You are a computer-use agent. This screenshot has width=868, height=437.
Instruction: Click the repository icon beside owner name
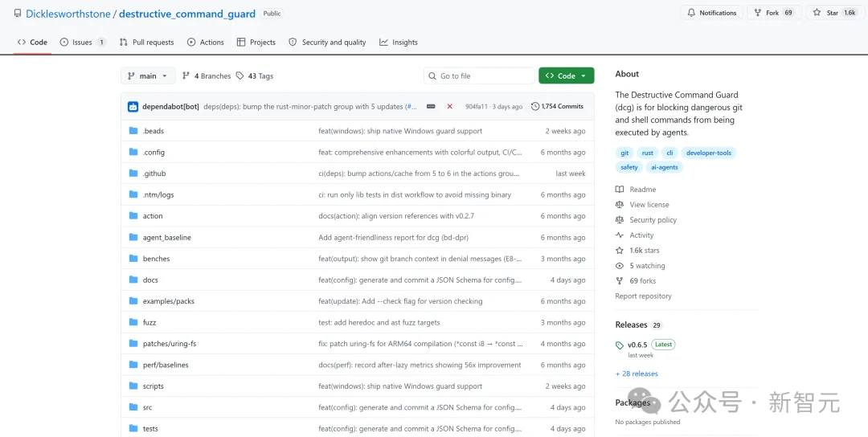click(x=18, y=14)
